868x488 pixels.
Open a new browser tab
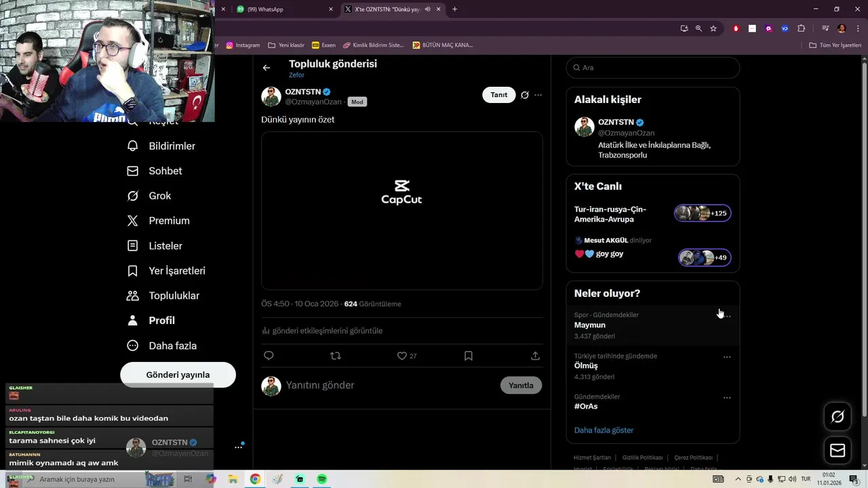tap(454, 9)
